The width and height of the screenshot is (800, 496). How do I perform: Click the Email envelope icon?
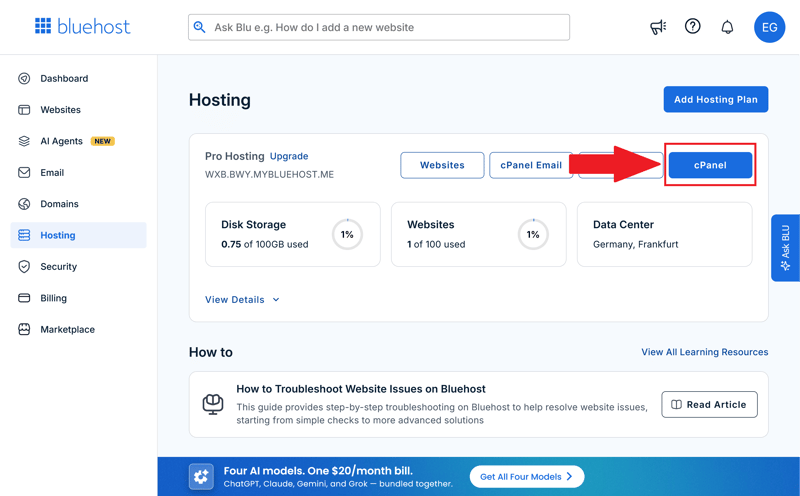(24, 172)
